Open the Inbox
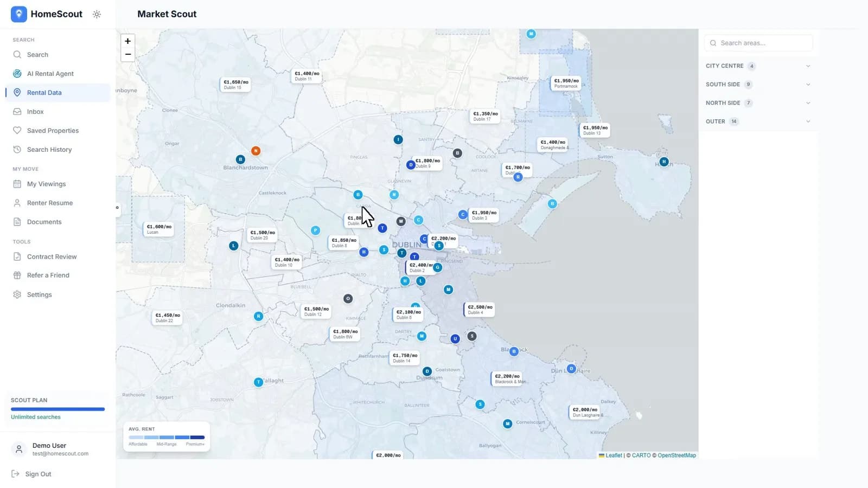 coord(57,112)
